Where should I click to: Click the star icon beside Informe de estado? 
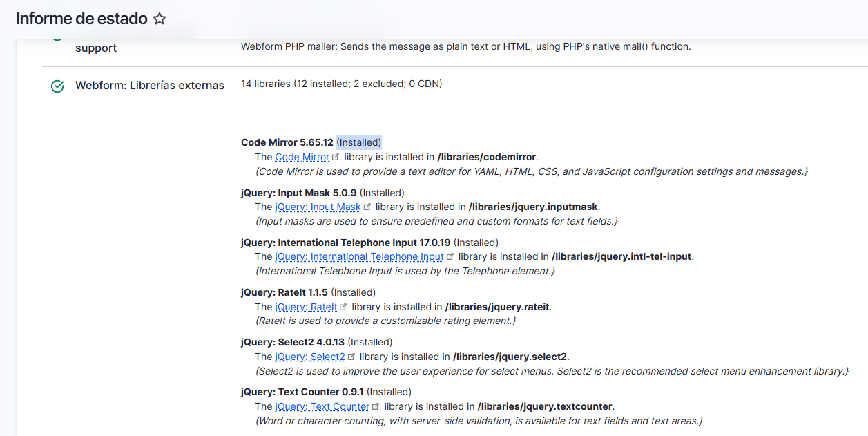(x=160, y=19)
